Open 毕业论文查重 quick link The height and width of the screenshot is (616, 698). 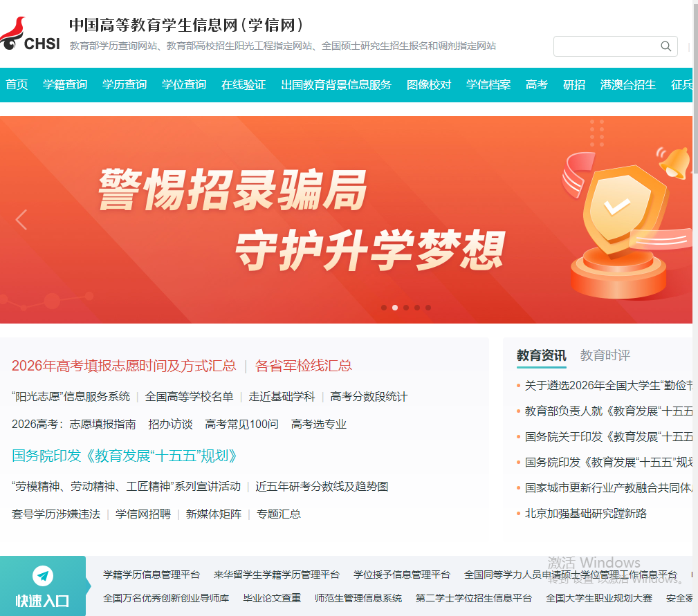pyautogui.click(x=272, y=598)
